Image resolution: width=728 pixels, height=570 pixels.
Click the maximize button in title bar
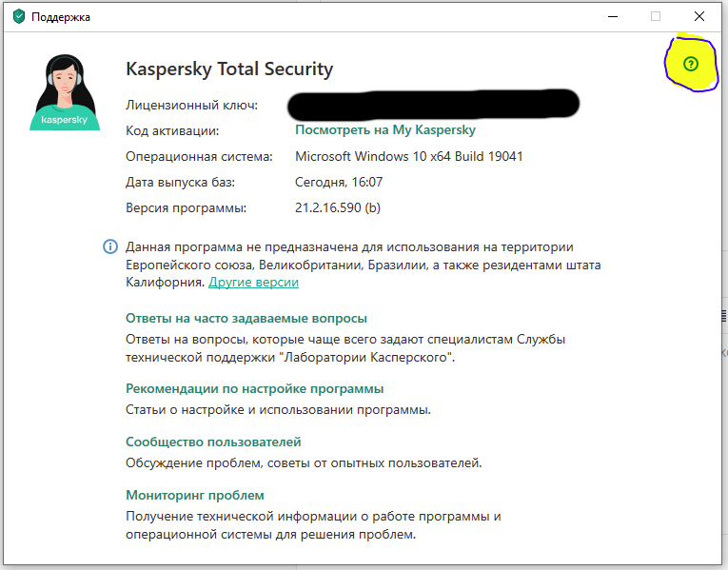656,16
